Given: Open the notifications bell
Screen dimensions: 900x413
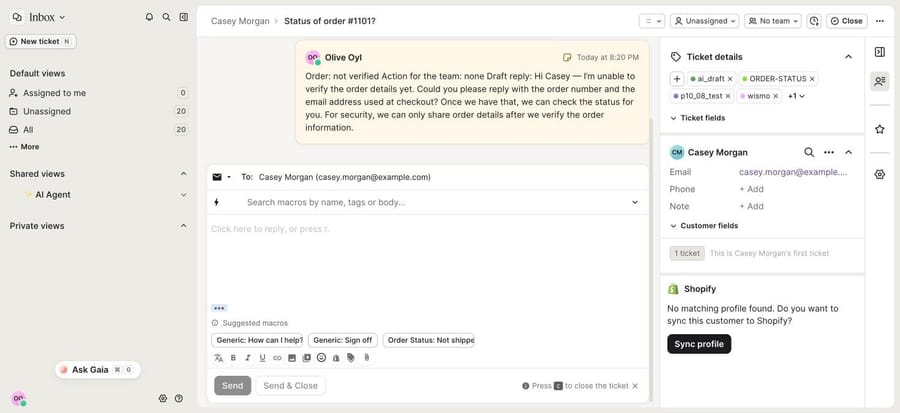Looking at the screenshot, I should 149,17.
